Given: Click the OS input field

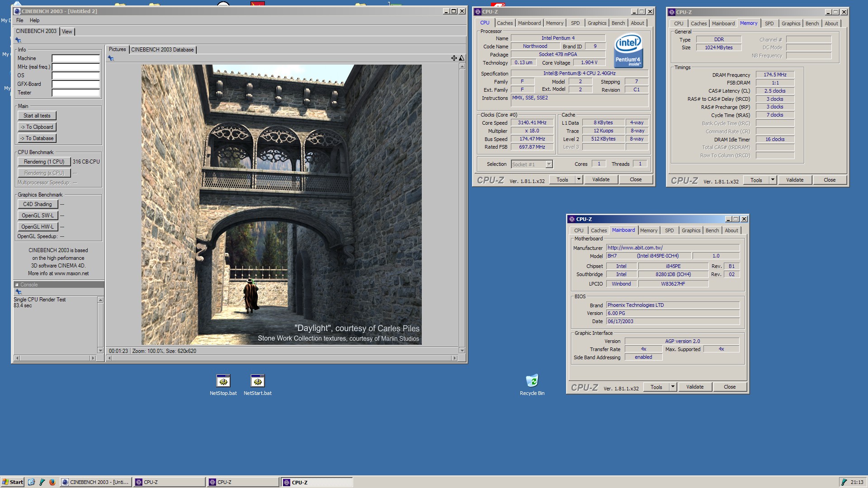Looking at the screenshot, I should click(75, 75).
